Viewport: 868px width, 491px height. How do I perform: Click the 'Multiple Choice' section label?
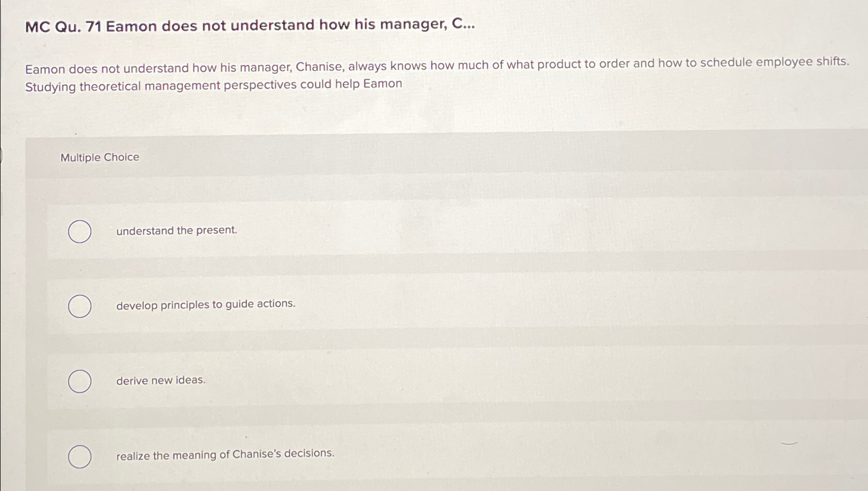[99, 157]
